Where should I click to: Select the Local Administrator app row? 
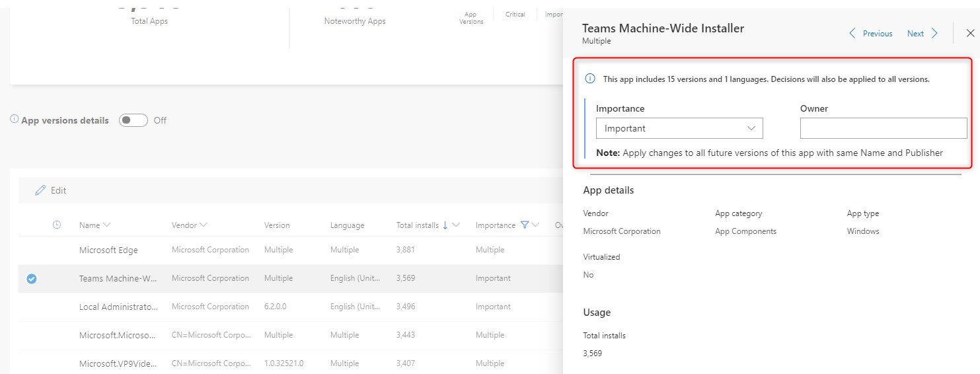tap(291, 307)
